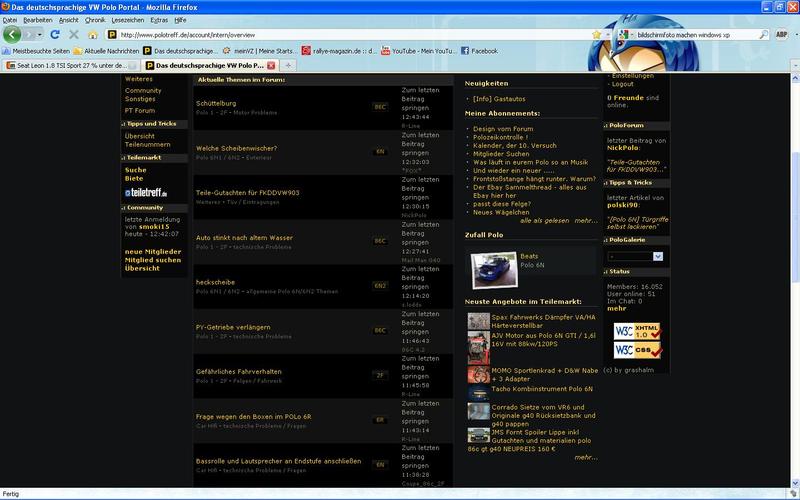Open the Schüttelburg forum thread
Viewport: 800px width, 500px height.
click(216, 104)
